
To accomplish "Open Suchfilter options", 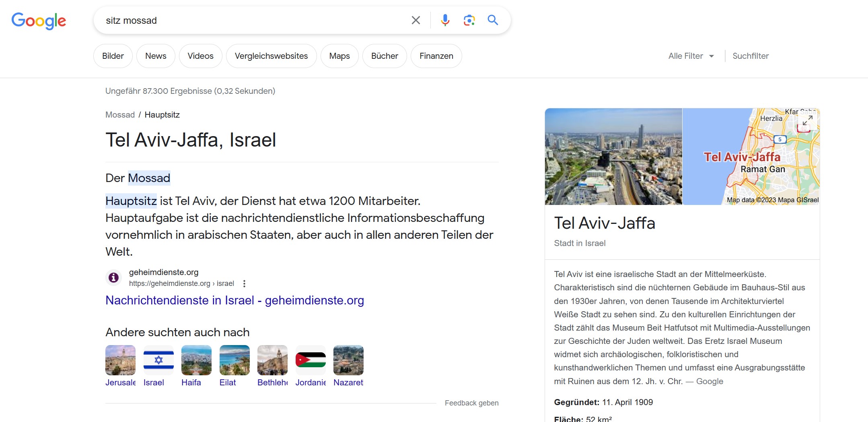I will [x=751, y=56].
